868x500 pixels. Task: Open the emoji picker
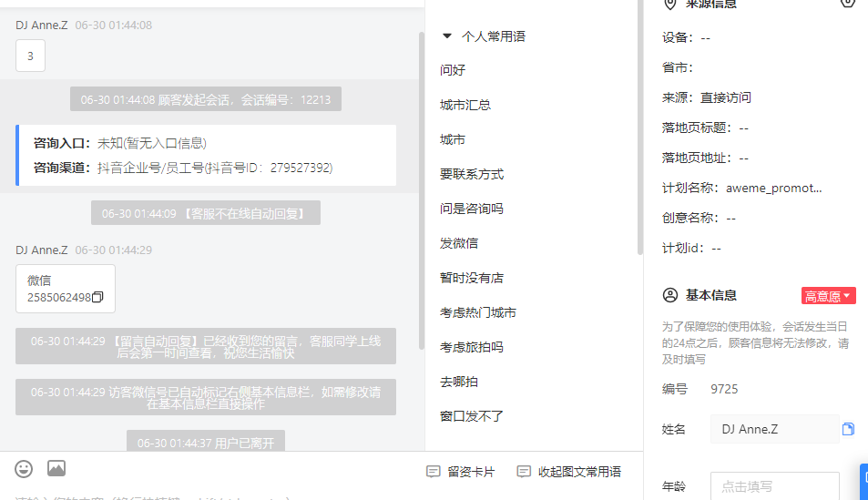point(24,469)
